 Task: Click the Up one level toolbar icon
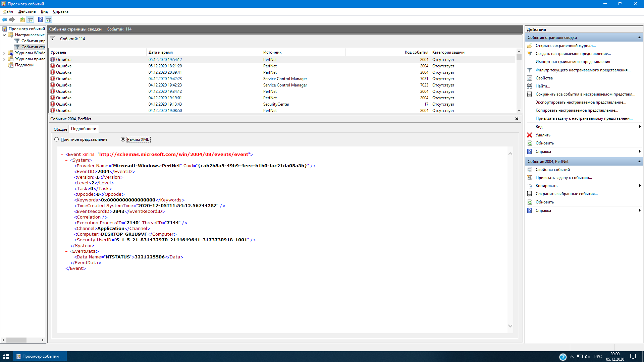click(x=22, y=19)
